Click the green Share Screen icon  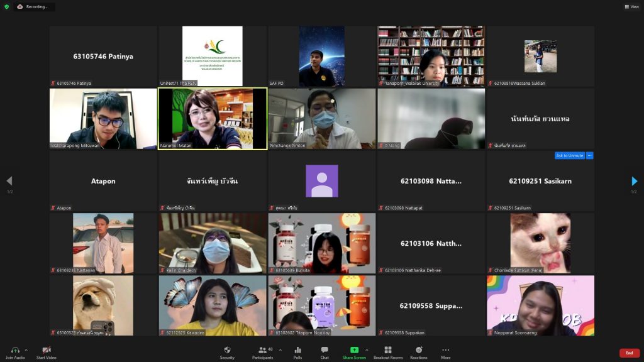pos(354,350)
